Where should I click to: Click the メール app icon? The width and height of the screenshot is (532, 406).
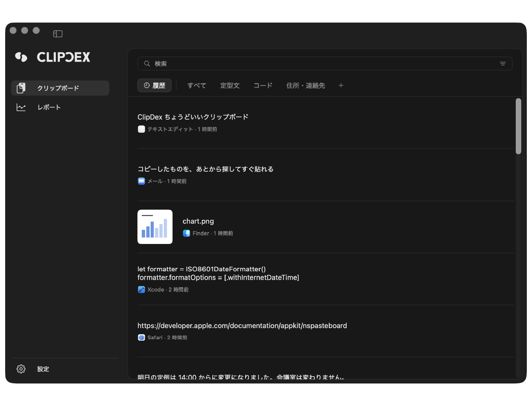tap(141, 181)
